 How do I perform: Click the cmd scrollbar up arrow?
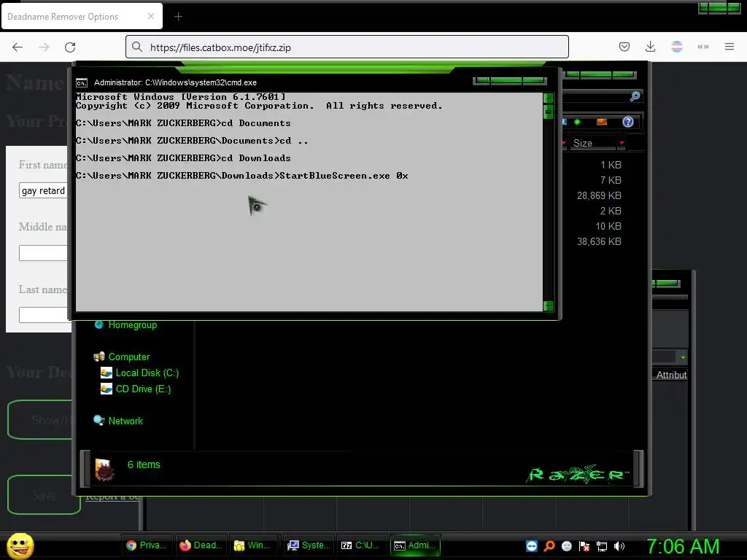(x=548, y=98)
